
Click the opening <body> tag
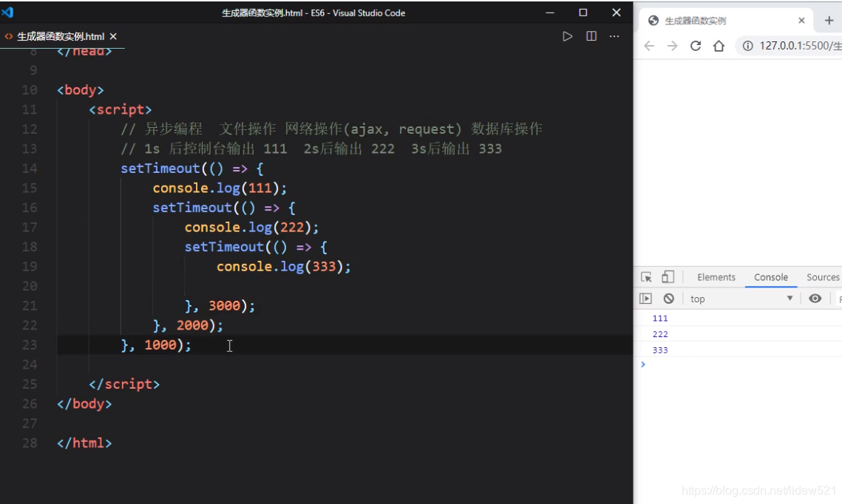pos(81,90)
